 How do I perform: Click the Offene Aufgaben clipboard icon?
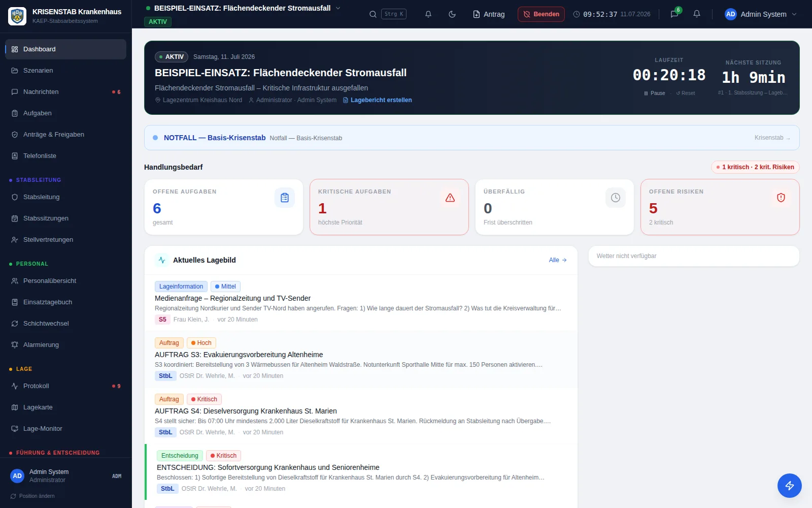[285, 198]
